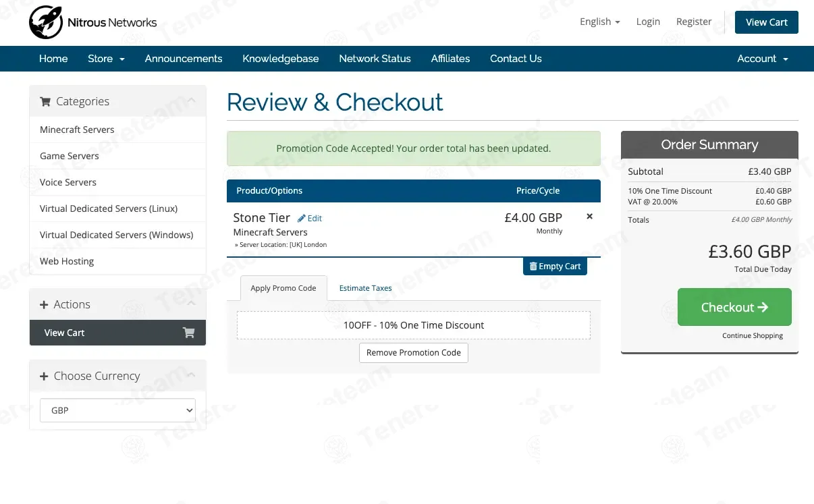Click View Cart button in header
Screen dimensions: 814x504
[x=766, y=22]
